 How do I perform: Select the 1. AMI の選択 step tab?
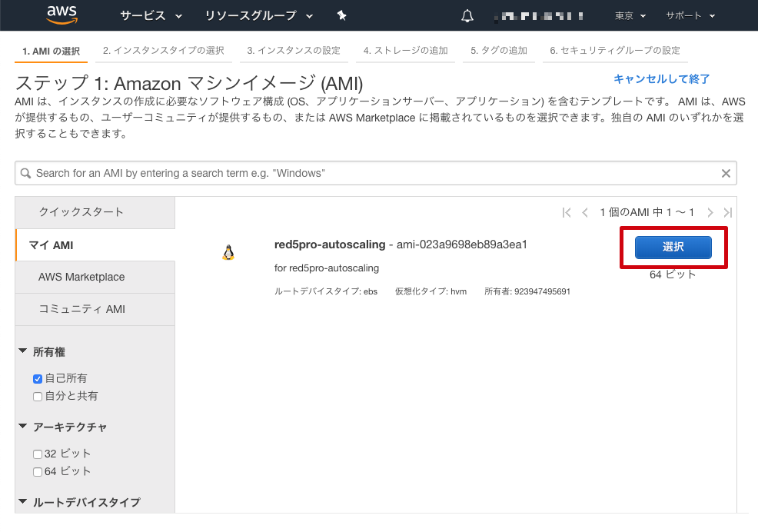[52, 52]
